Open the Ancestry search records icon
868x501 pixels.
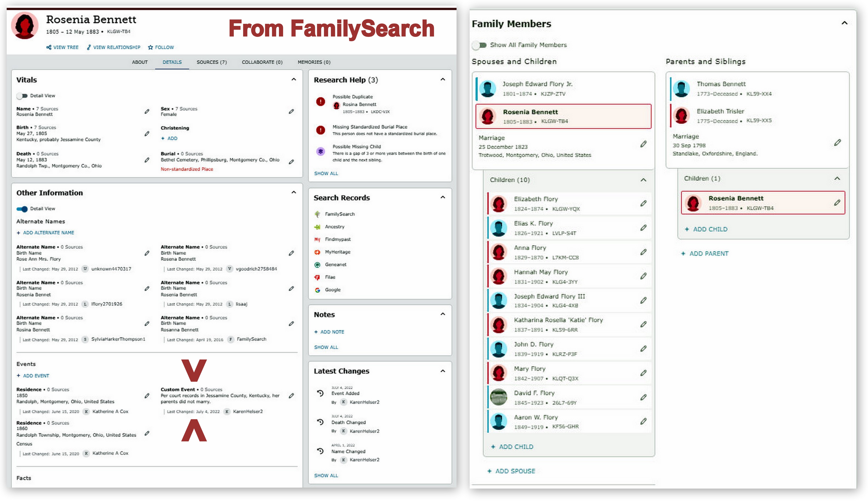point(317,227)
